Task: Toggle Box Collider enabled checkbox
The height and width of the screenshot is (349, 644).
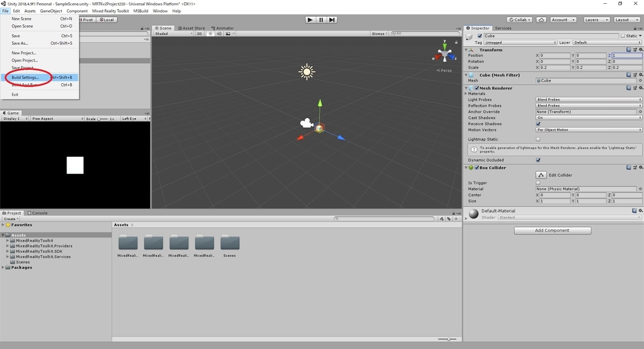Action: [477, 168]
